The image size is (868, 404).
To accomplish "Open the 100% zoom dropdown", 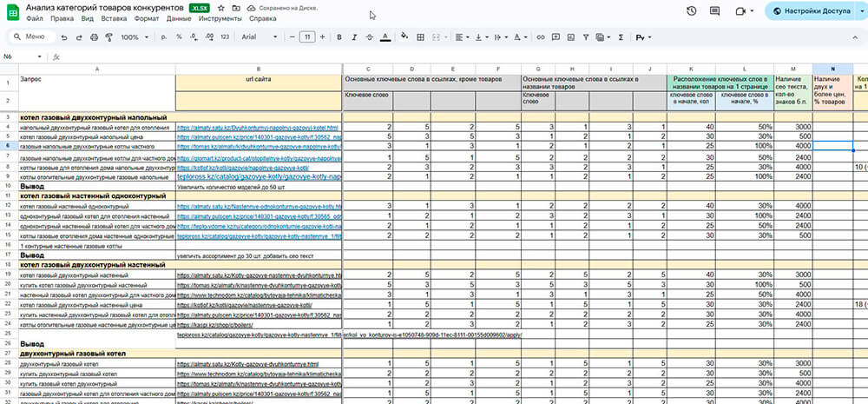I will pos(134,37).
